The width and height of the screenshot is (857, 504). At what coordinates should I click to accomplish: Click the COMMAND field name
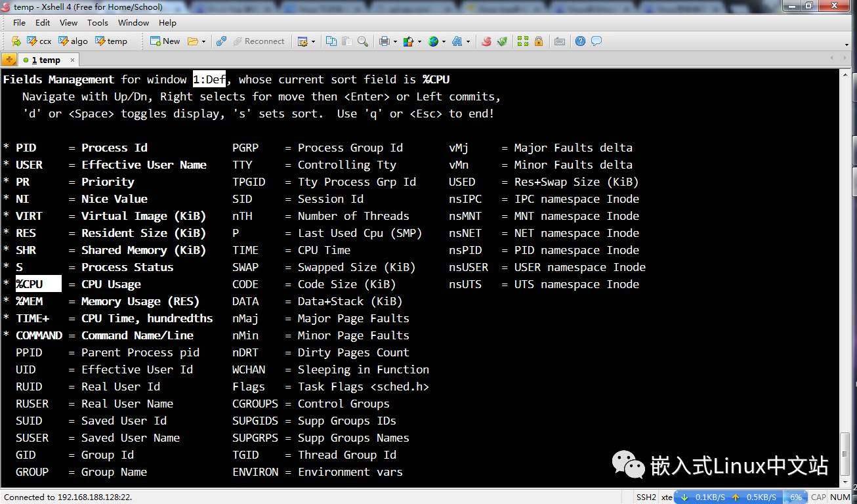click(x=39, y=335)
